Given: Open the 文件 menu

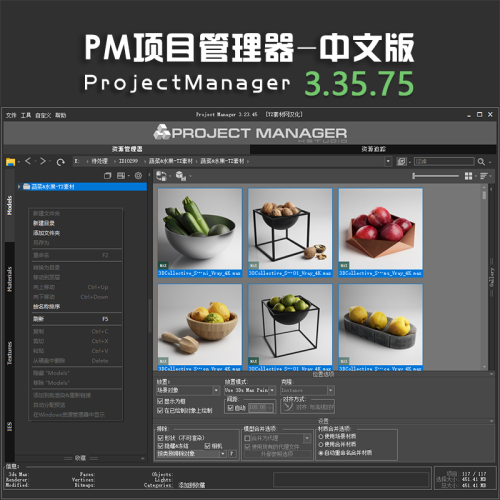Looking at the screenshot, I should coord(11,115).
